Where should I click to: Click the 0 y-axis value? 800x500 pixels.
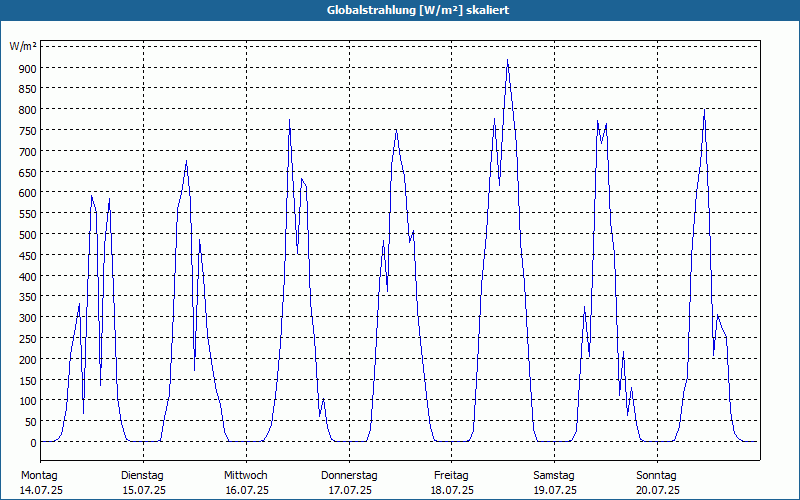click(33, 443)
